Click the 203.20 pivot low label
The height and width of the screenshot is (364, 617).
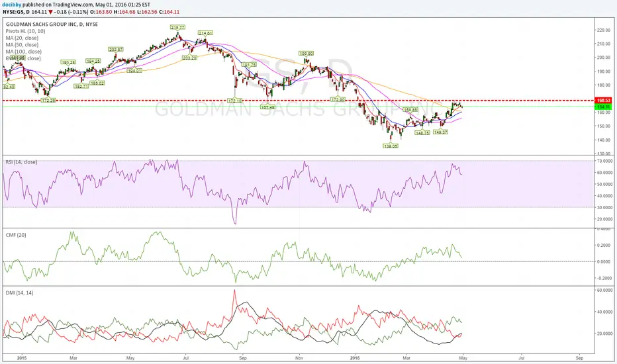click(189, 58)
